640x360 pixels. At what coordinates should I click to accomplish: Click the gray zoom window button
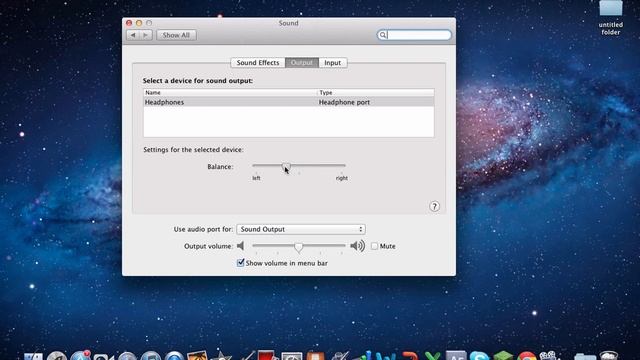pos(149,23)
